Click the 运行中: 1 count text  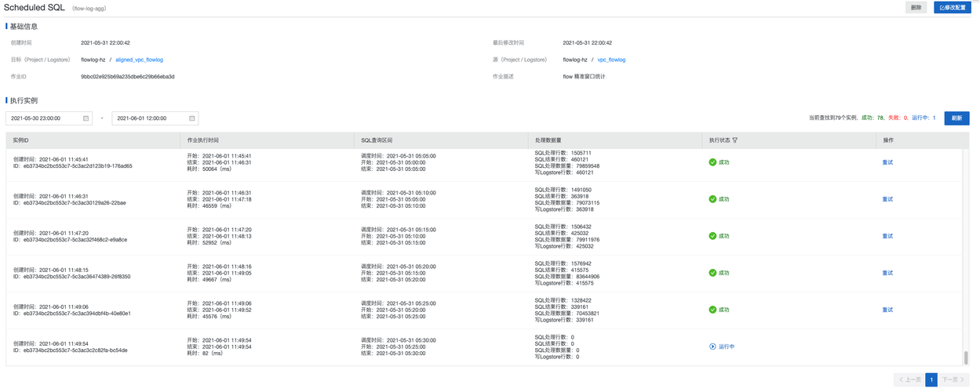pos(924,118)
